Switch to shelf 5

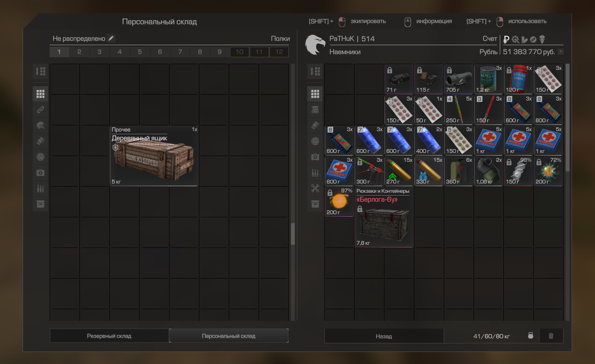click(x=140, y=52)
